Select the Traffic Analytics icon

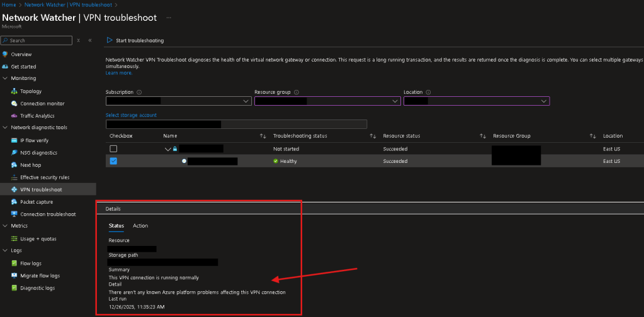pos(14,116)
